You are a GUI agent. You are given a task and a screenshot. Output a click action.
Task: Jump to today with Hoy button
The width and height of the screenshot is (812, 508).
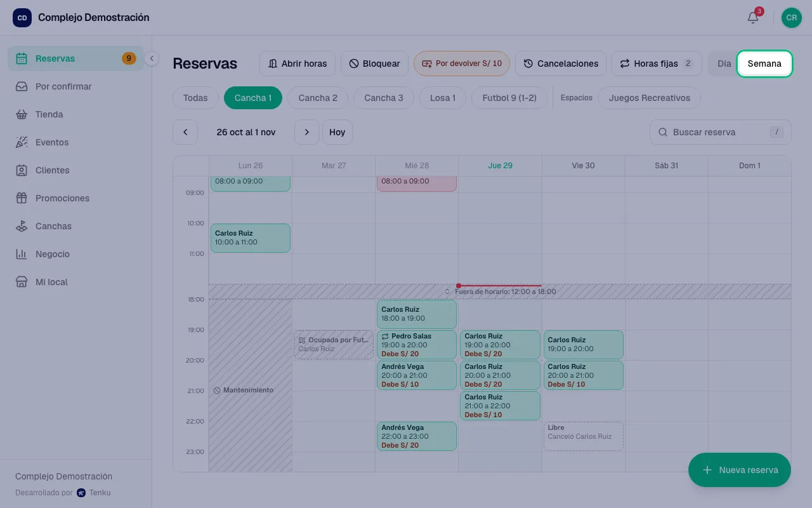click(x=337, y=132)
